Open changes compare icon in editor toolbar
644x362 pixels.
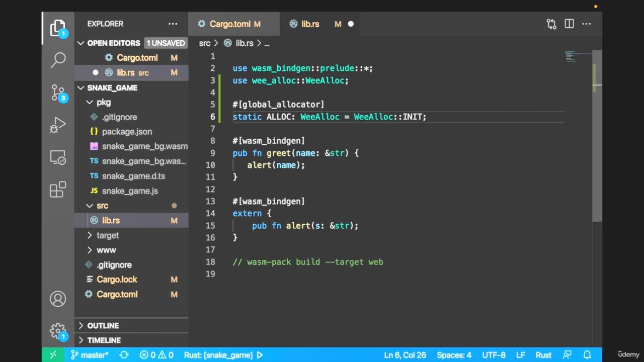(551, 24)
